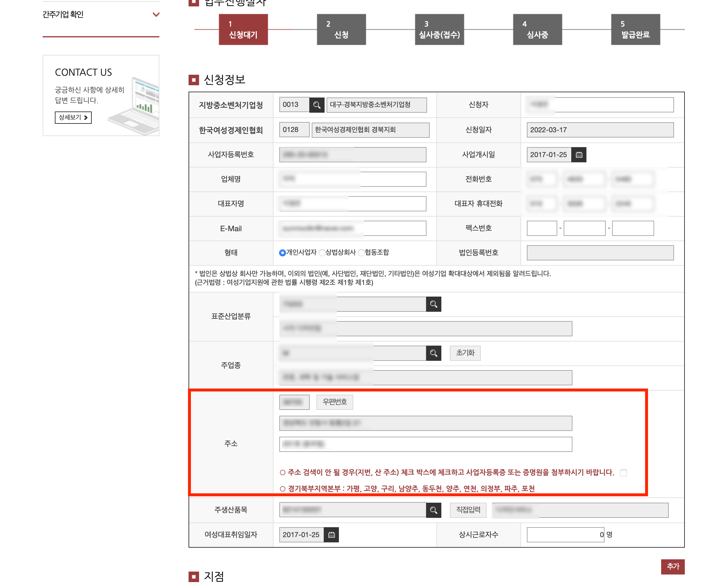Select step 5 발급완료
Screen dimensions: 728x585
tap(635, 29)
